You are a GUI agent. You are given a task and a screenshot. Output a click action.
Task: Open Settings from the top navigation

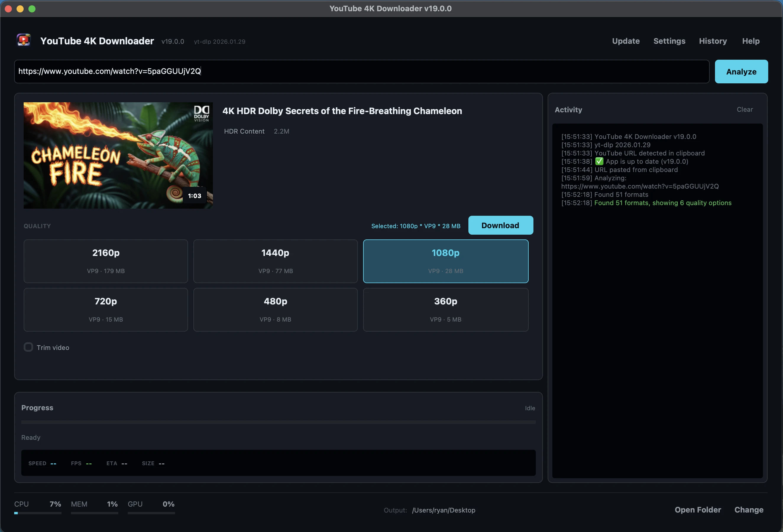click(669, 41)
